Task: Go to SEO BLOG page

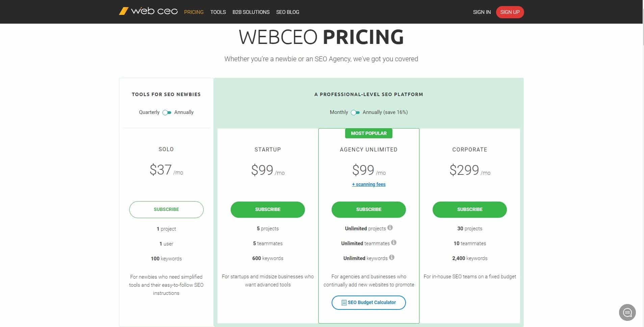Action: point(288,12)
